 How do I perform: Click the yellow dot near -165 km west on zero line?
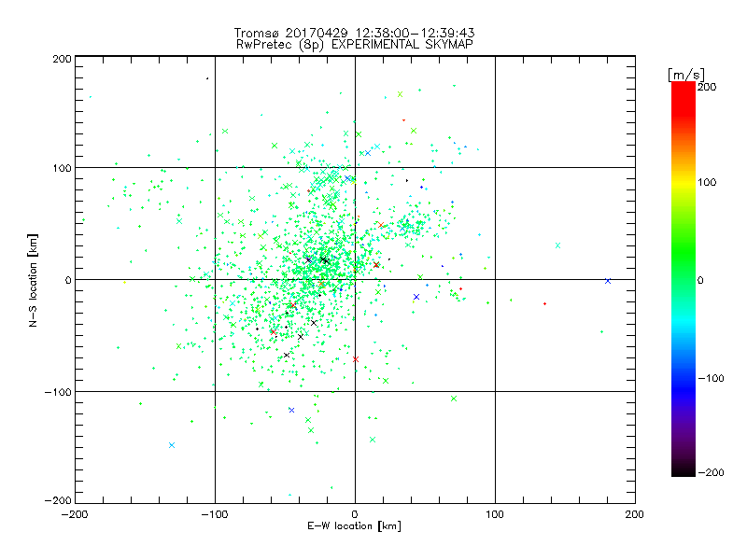tap(125, 283)
